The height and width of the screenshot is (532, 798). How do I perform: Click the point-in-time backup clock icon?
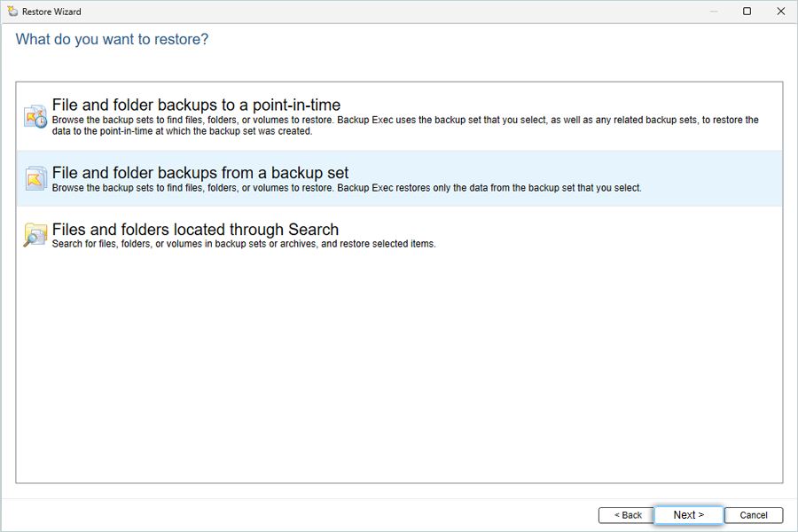tap(35, 116)
